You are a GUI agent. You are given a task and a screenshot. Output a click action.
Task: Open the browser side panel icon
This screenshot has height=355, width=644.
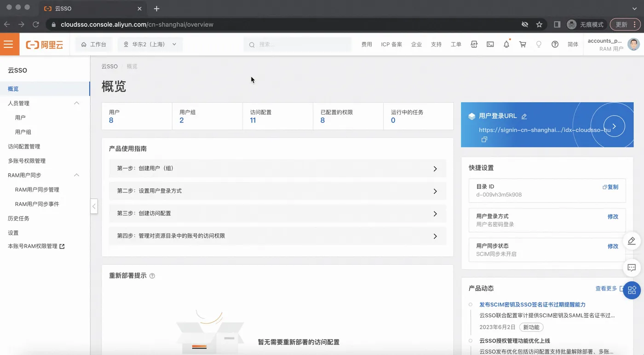pos(557,24)
